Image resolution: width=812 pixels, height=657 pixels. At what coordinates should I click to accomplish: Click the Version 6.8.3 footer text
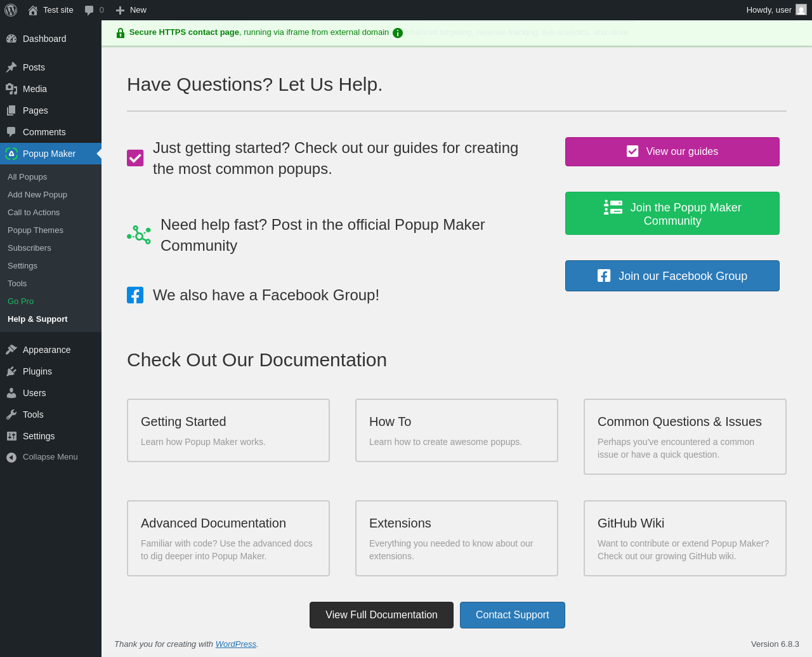[x=775, y=644]
